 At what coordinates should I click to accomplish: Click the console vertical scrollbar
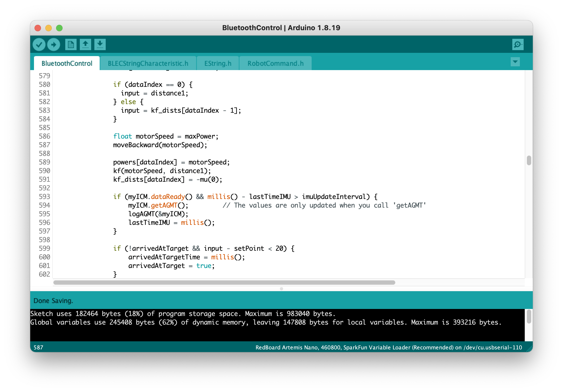pyautogui.click(x=529, y=317)
